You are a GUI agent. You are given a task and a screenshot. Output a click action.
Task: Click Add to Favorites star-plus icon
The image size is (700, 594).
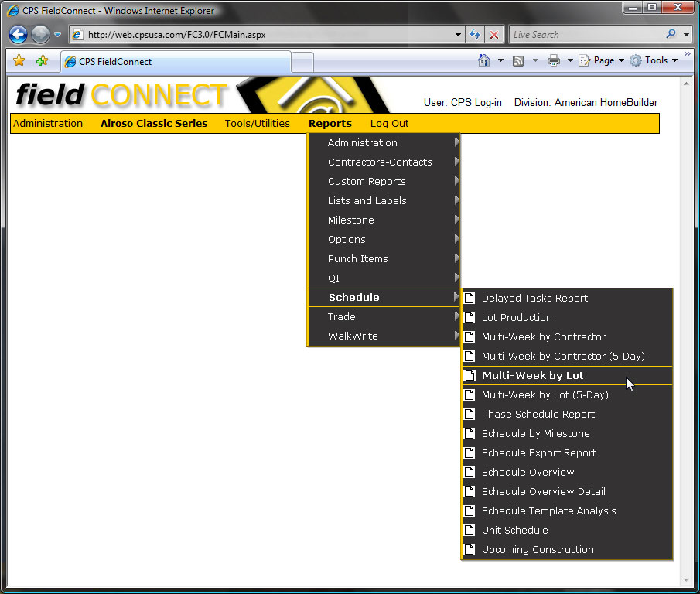(x=42, y=60)
